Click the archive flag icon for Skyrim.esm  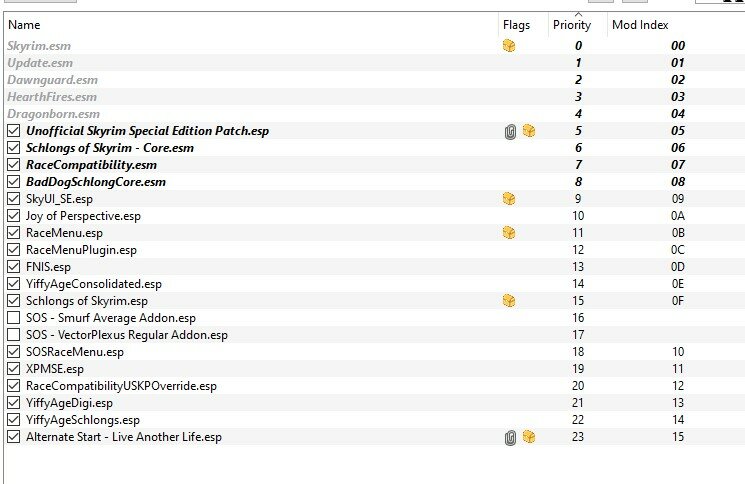(509, 46)
